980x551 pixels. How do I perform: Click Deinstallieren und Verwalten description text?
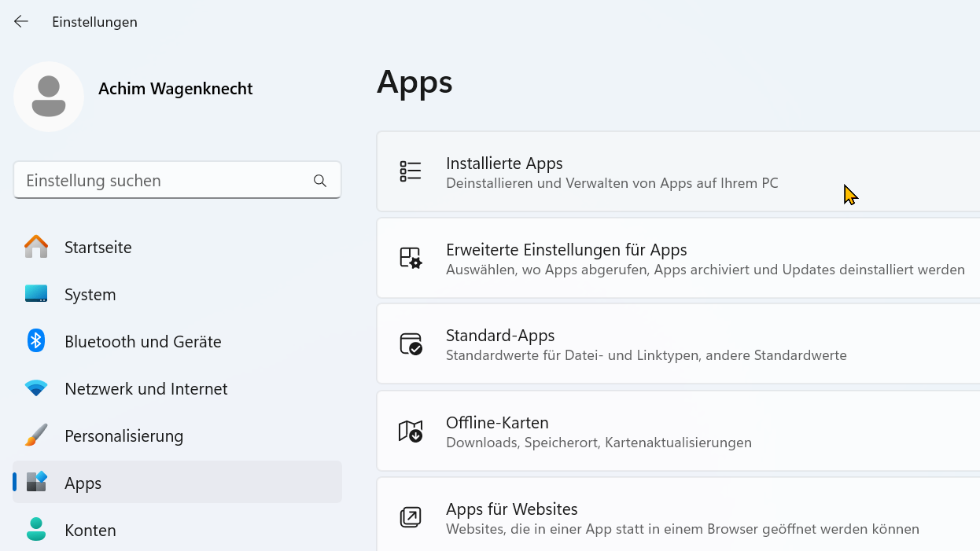[612, 183]
